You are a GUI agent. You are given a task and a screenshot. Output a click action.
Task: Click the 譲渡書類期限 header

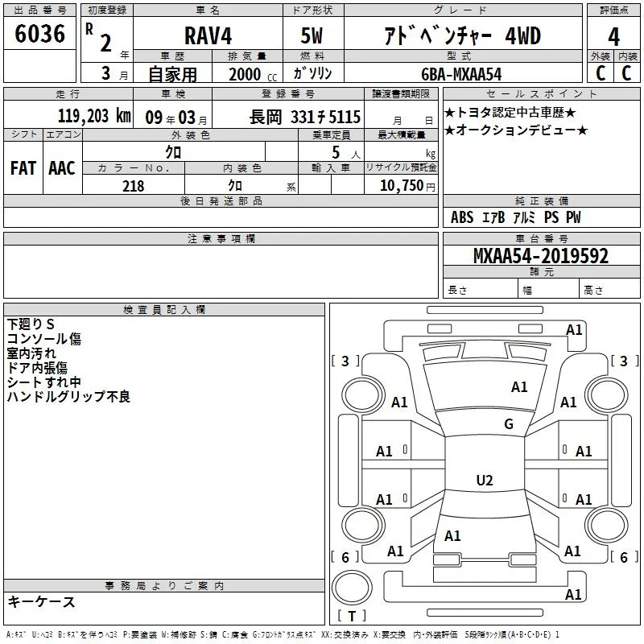click(x=401, y=94)
